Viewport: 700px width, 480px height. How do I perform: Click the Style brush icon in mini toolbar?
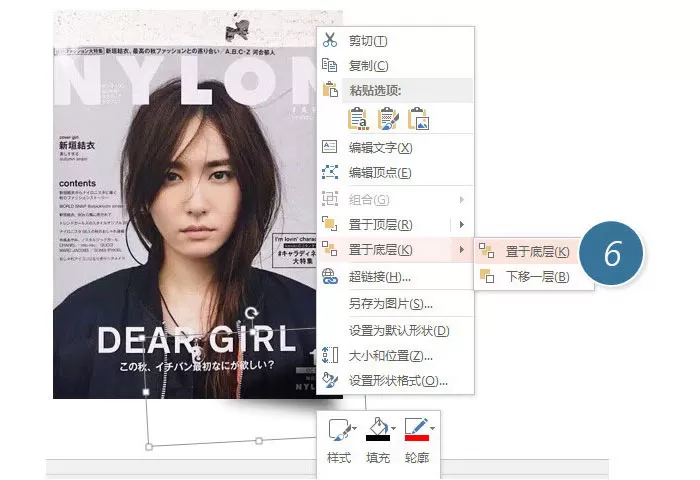click(339, 430)
